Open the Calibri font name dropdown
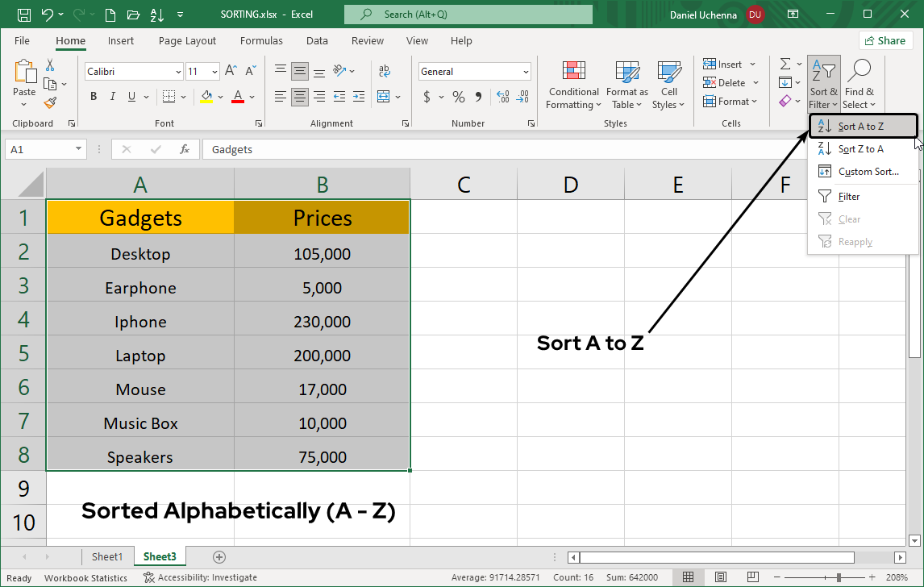924x587 pixels. 178,72
